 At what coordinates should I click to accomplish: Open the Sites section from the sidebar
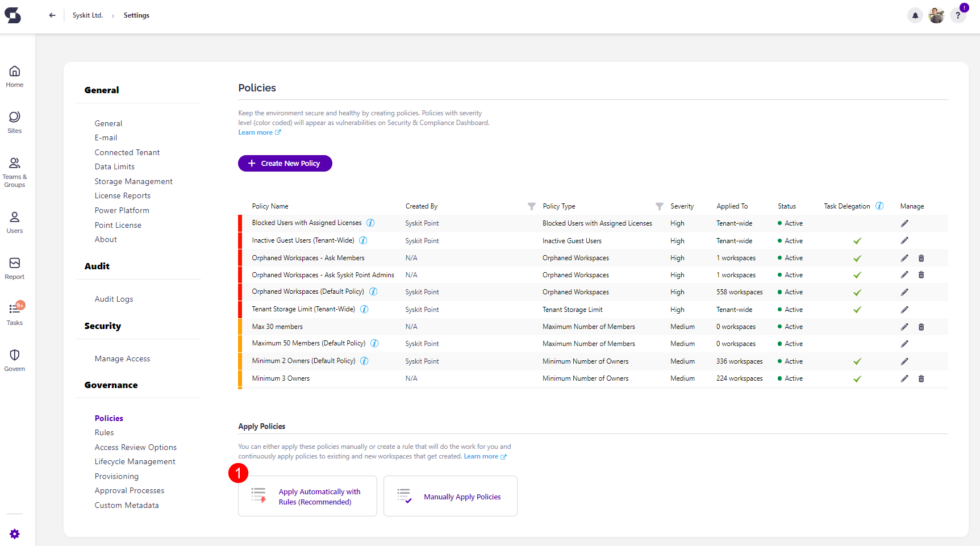click(14, 118)
